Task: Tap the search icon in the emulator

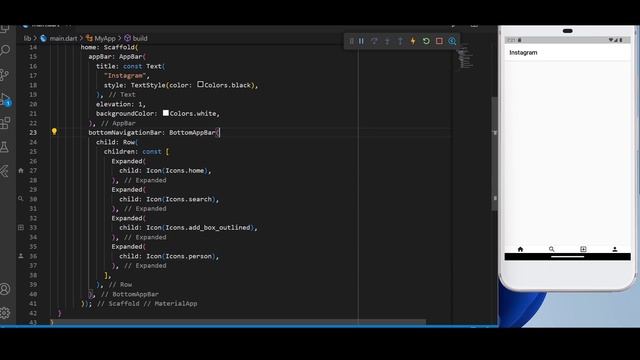Action: (x=551, y=249)
